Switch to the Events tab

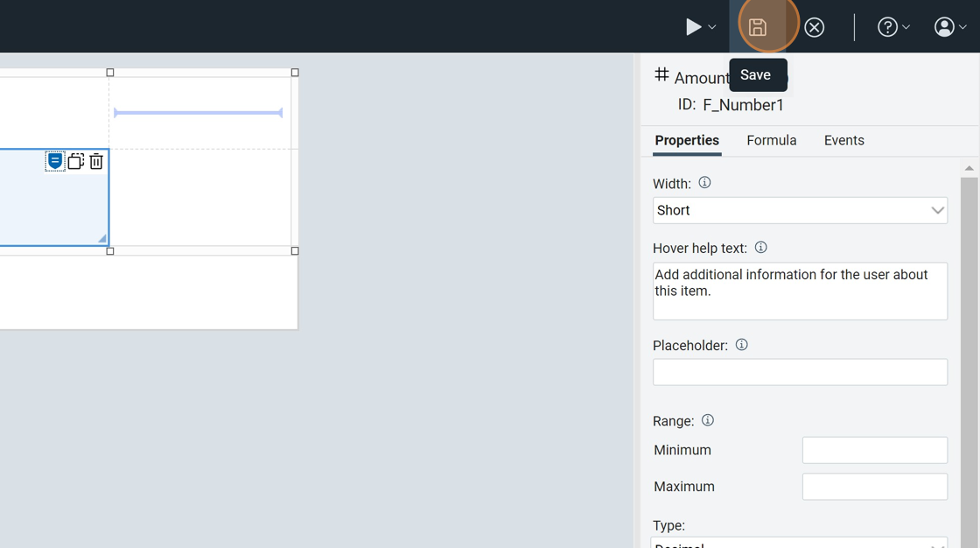pos(843,140)
